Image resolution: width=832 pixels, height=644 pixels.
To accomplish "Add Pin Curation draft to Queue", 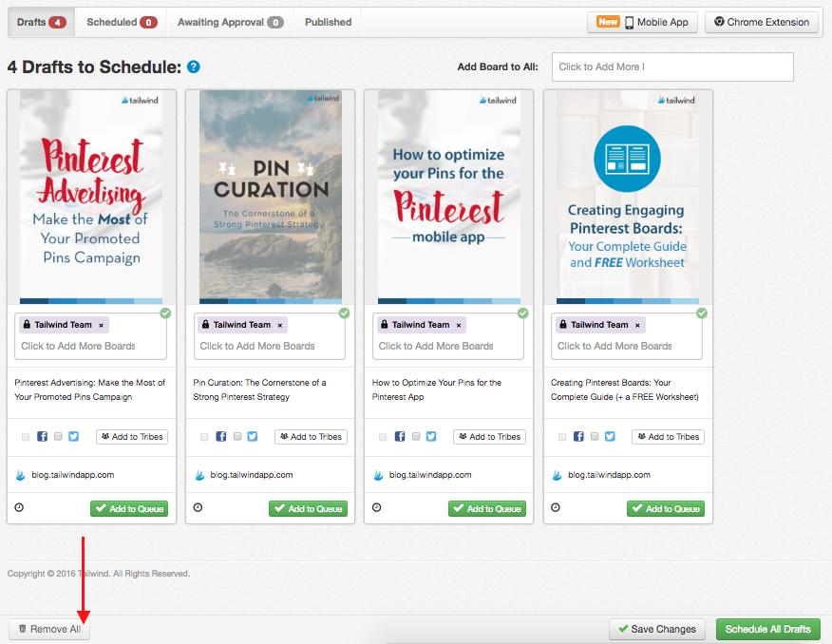I will (x=309, y=509).
